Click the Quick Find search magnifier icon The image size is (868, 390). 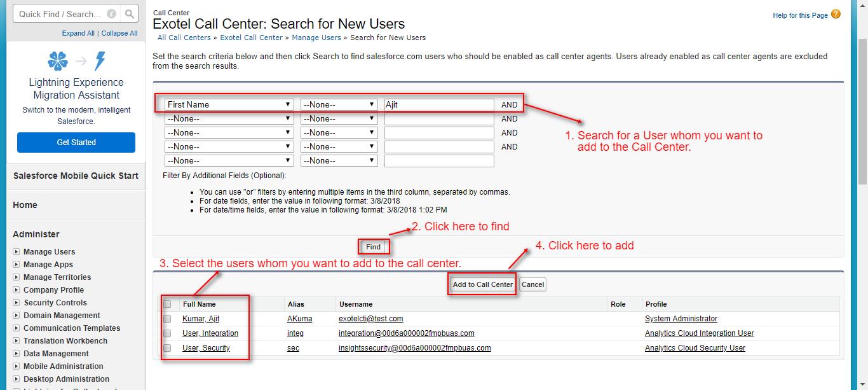click(x=129, y=14)
